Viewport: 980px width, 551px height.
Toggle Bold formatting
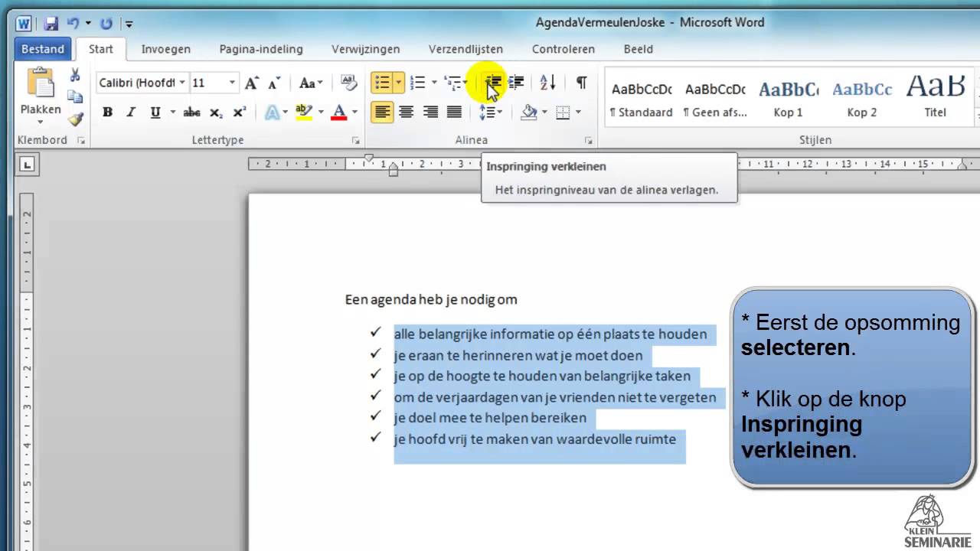pyautogui.click(x=107, y=112)
